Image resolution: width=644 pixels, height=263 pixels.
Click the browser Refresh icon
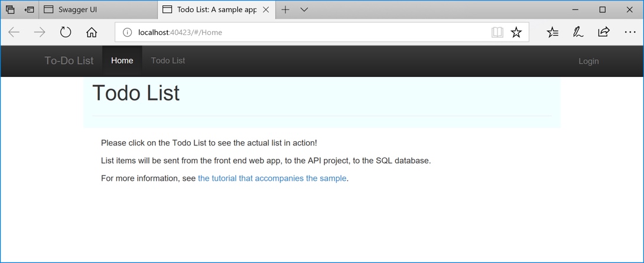pos(66,33)
